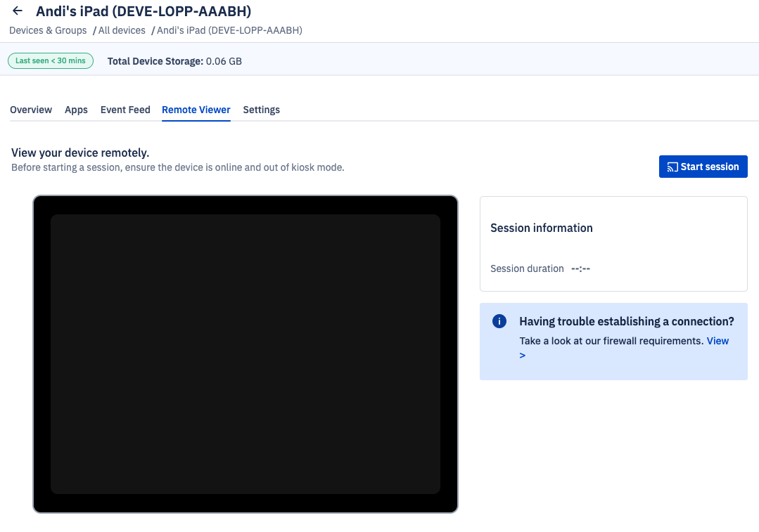Open the Overview tab
759x532 pixels.
[31, 110]
